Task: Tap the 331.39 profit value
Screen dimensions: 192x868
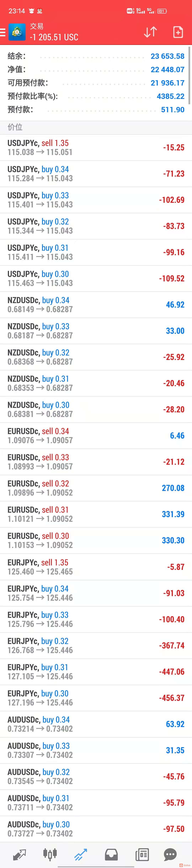Action: (x=173, y=514)
